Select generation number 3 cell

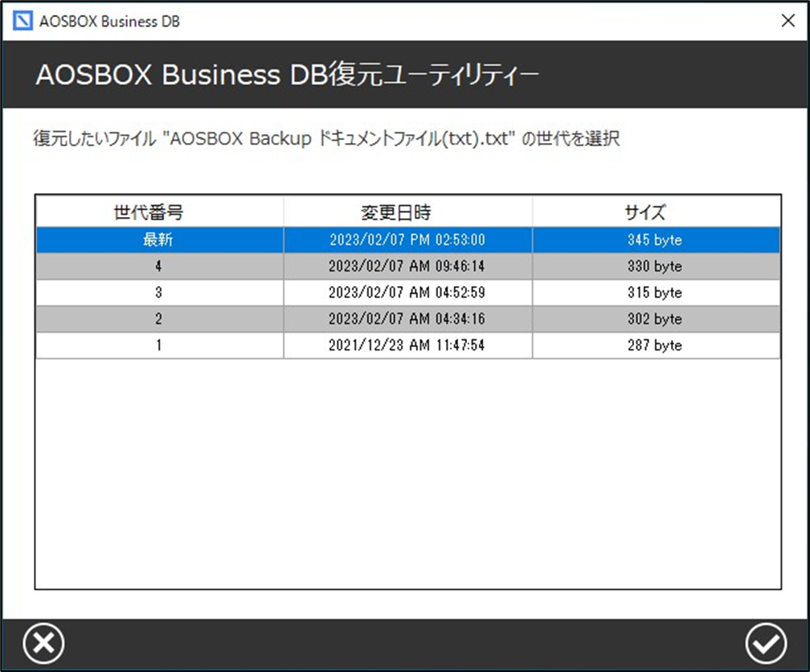click(160, 293)
